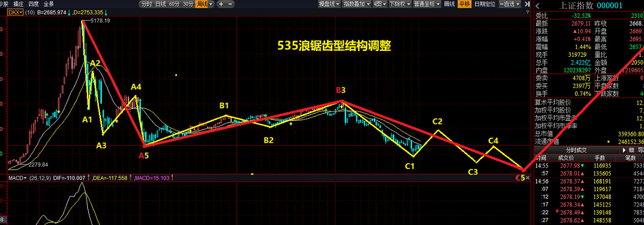Click the 手数 column header
The height and width of the screenshot is (225, 644).
[600, 158]
